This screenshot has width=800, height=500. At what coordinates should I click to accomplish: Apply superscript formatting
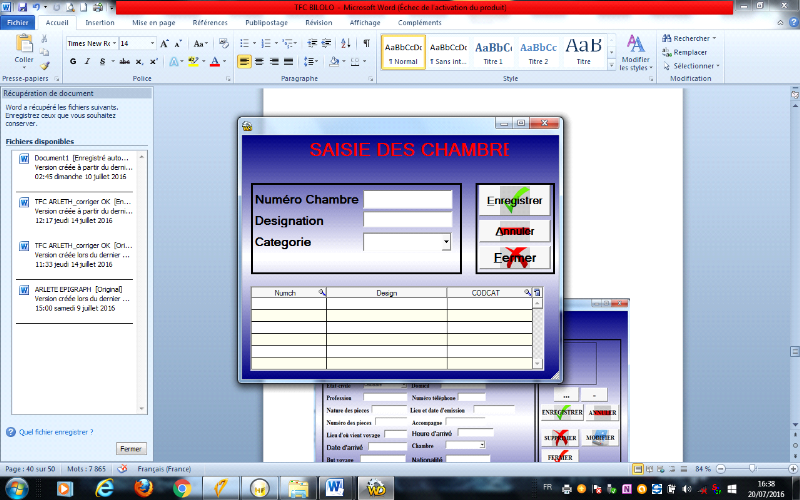[x=154, y=62]
